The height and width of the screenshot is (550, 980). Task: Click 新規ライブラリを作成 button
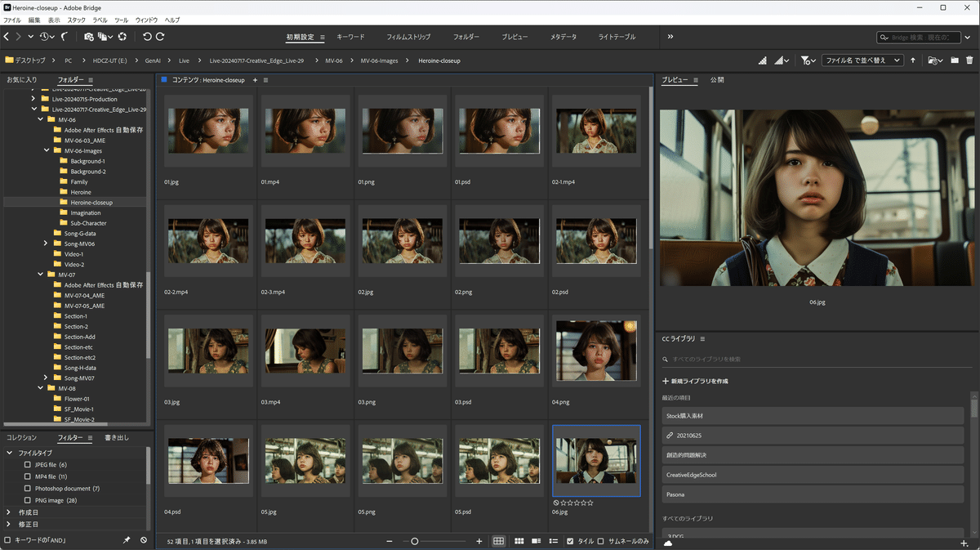click(x=695, y=381)
